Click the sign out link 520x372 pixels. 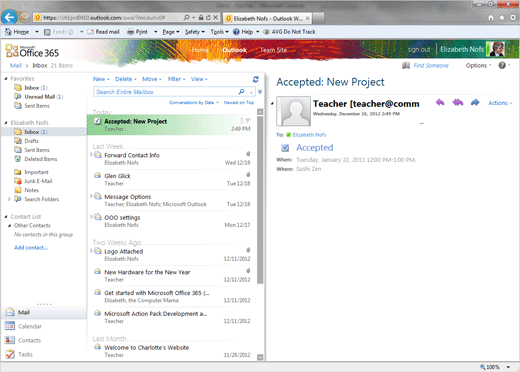click(419, 49)
